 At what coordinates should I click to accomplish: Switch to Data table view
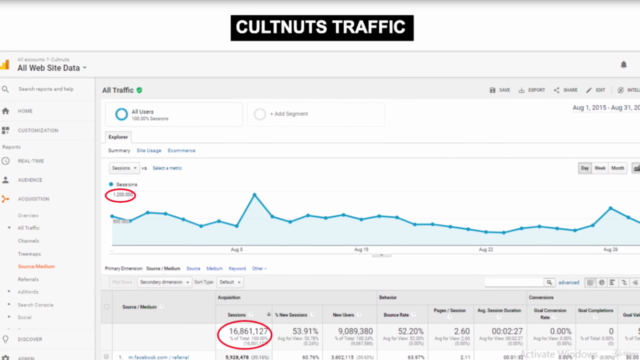pyautogui.click(x=590, y=282)
